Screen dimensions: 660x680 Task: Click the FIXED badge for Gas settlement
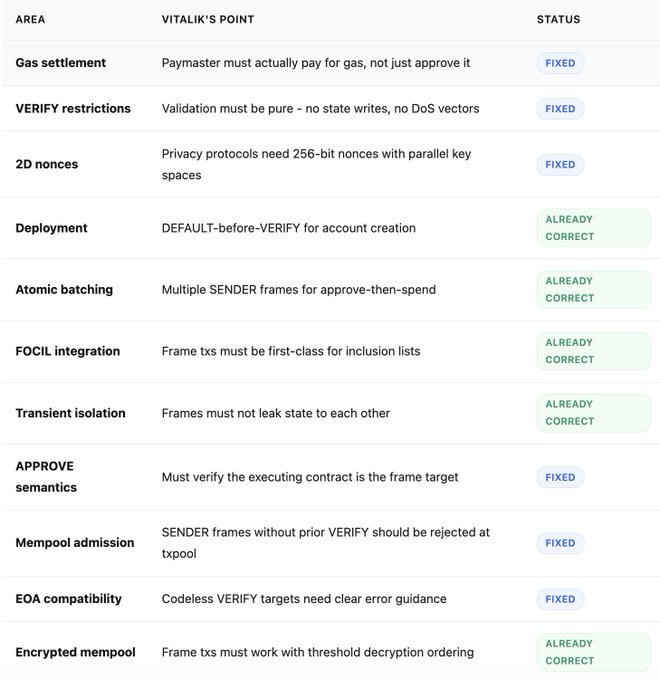pyautogui.click(x=560, y=63)
